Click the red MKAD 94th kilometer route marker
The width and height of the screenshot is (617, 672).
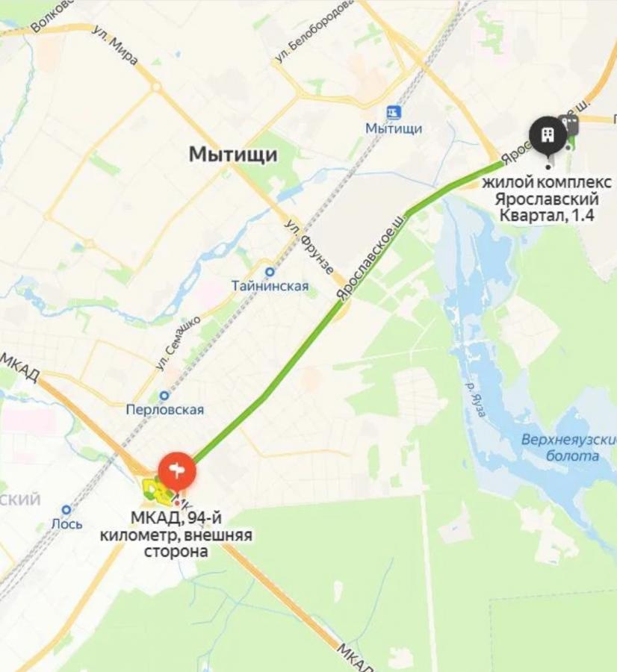[x=178, y=471]
